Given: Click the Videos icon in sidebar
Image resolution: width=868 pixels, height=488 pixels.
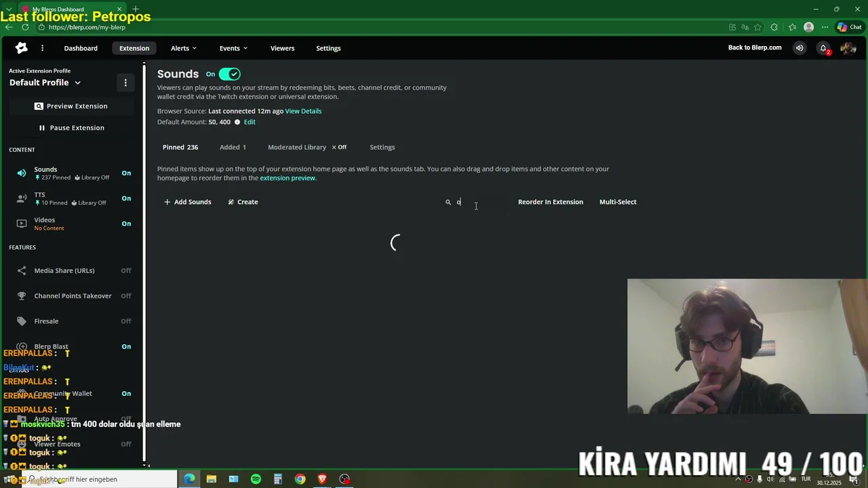Looking at the screenshot, I should [22, 223].
